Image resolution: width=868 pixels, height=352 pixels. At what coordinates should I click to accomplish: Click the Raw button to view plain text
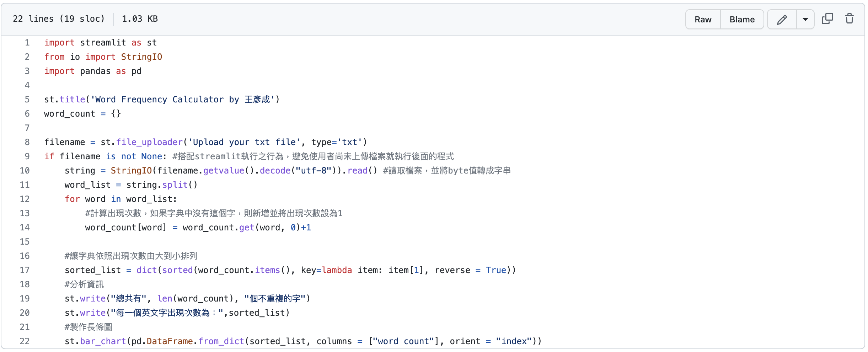pyautogui.click(x=703, y=19)
